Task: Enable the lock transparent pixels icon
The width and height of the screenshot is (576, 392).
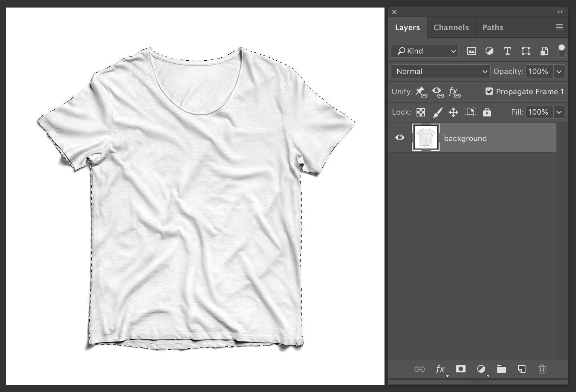Action: (x=420, y=112)
